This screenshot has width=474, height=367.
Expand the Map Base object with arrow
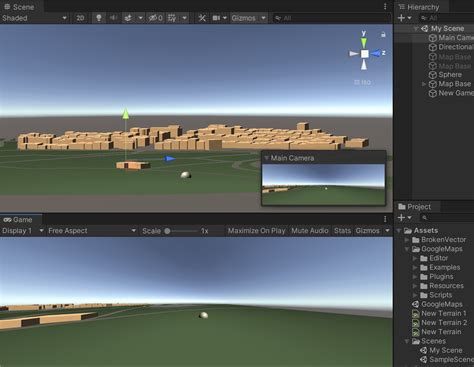tap(424, 84)
